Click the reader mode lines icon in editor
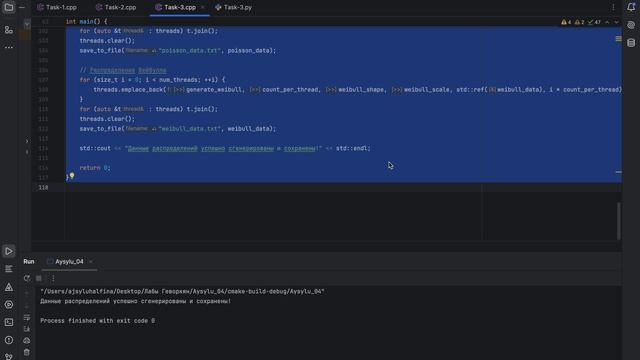640x360 pixels. [x=618, y=39]
